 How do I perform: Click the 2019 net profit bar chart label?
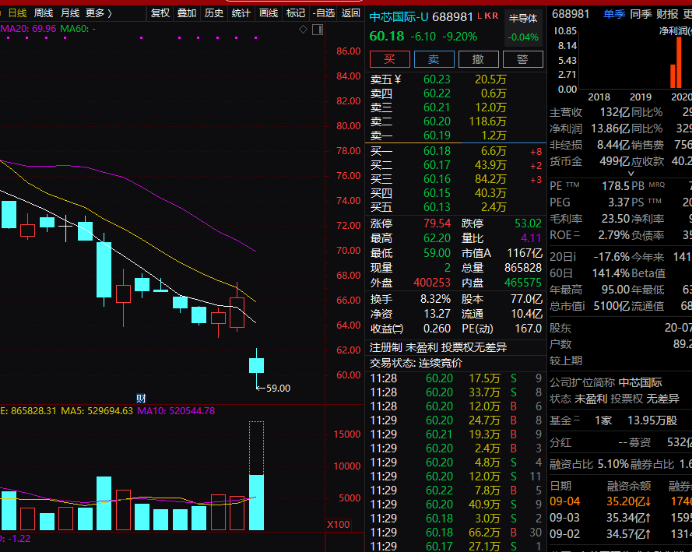coord(640,97)
